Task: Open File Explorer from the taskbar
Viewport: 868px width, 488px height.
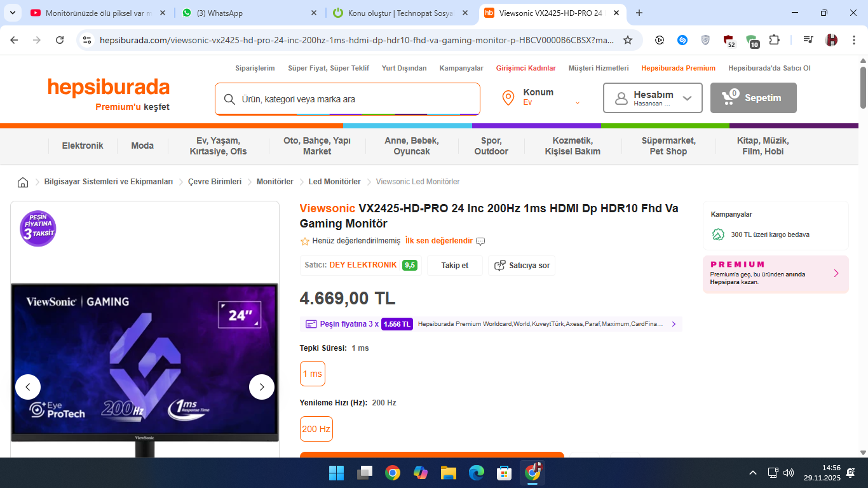Action: [x=449, y=473]
